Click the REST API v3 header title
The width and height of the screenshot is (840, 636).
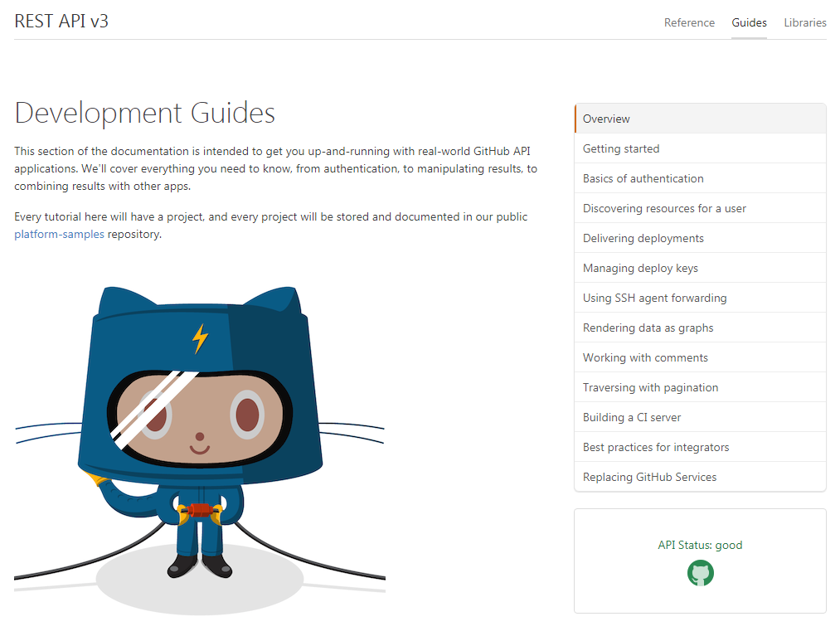tap(61, 20)
